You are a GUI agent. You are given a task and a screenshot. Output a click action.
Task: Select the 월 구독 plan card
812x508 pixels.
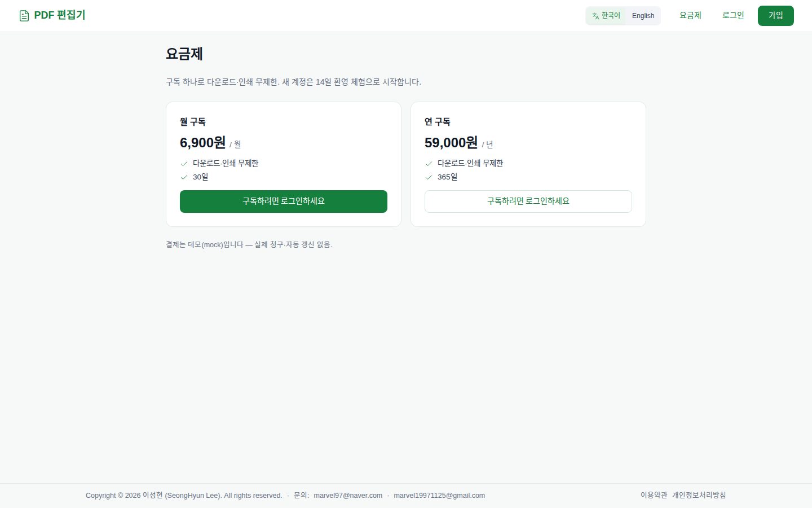[284, 164]
